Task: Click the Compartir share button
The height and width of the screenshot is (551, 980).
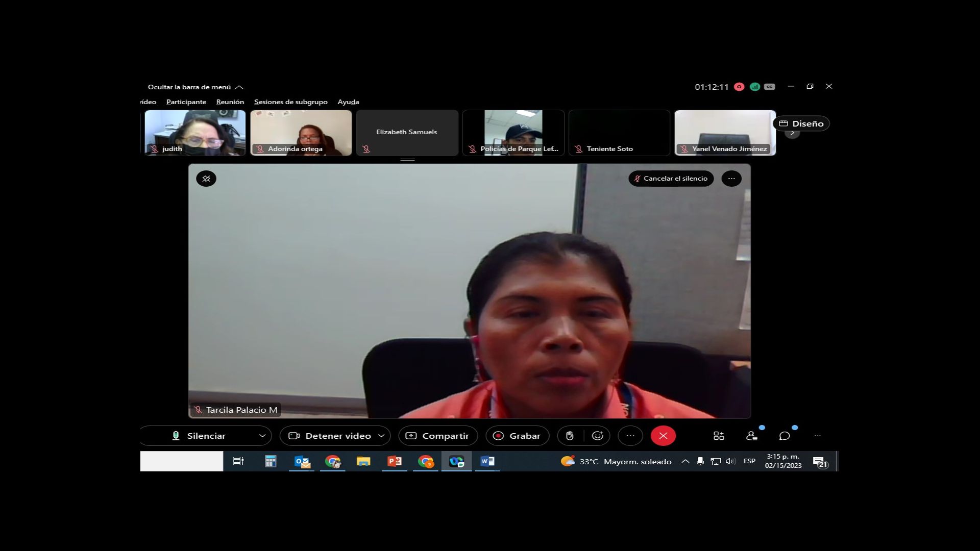Action: pos(437,436)
